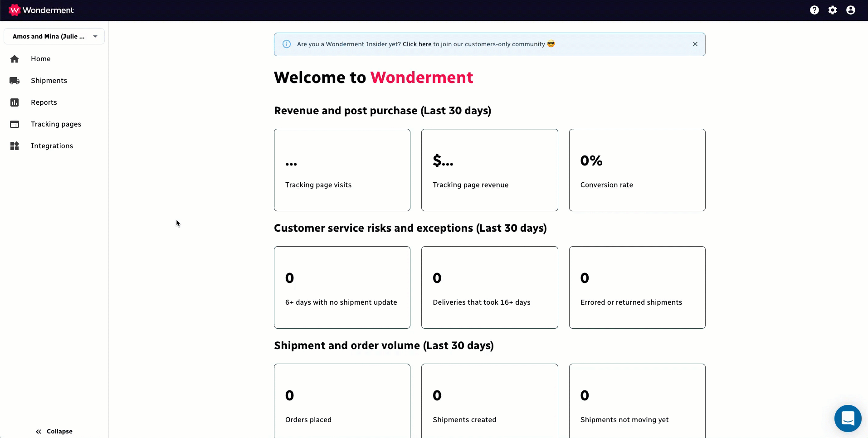Open the chat support bubble
Image resolution: width=868 pixels, height=438 pixels.
848,418
